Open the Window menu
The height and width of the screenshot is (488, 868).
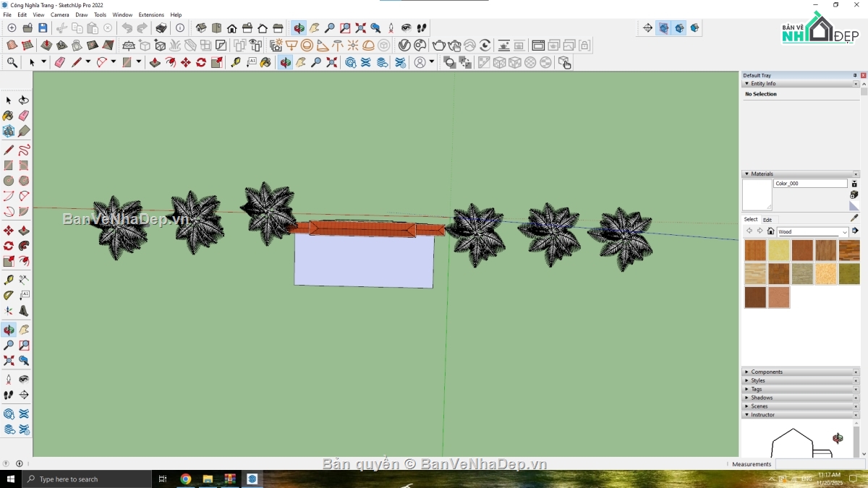click(x=122, y=14)
